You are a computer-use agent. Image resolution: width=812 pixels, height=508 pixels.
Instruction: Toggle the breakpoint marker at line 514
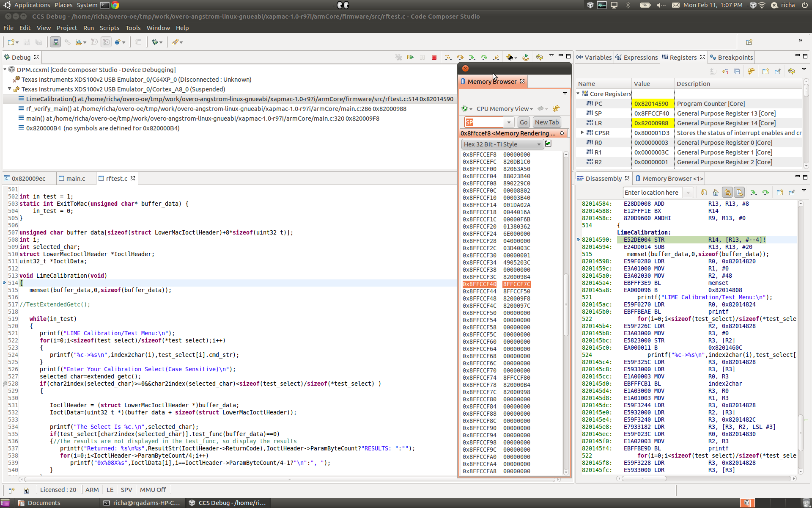point(5,283)
